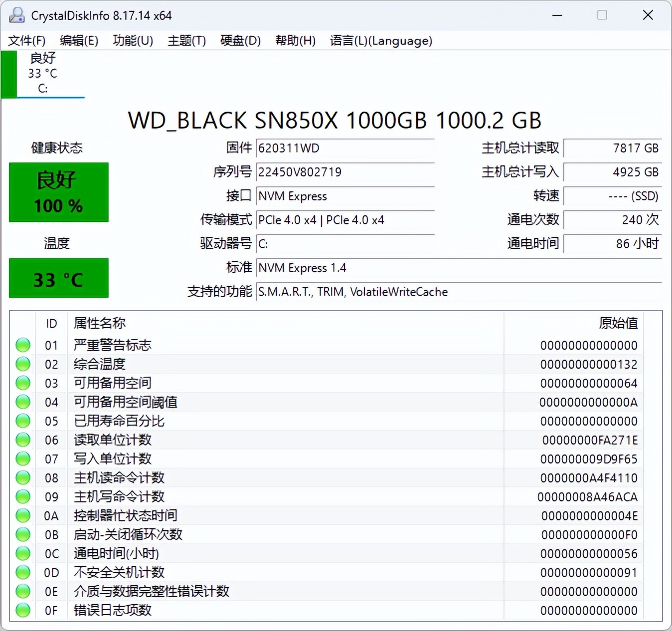Click the ID column header
Viewport: 672px width, 631px height.
coord(51,323)
